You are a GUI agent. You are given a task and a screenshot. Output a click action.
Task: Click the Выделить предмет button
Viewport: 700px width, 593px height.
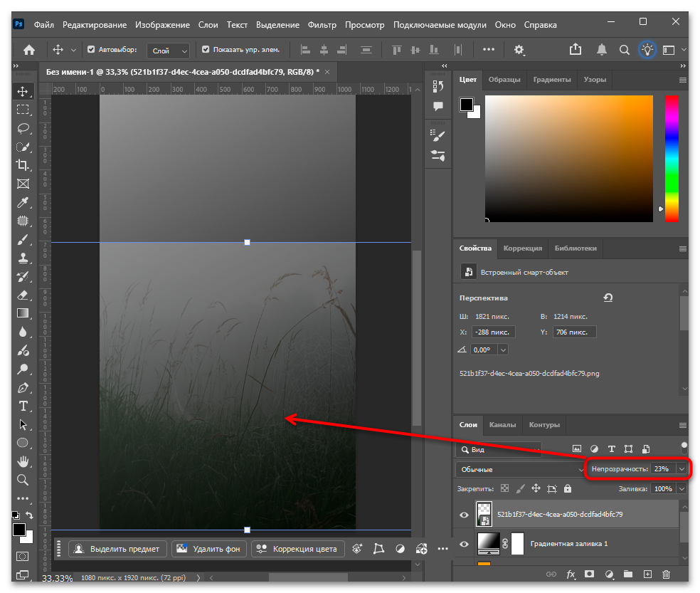tap(117, 549)
